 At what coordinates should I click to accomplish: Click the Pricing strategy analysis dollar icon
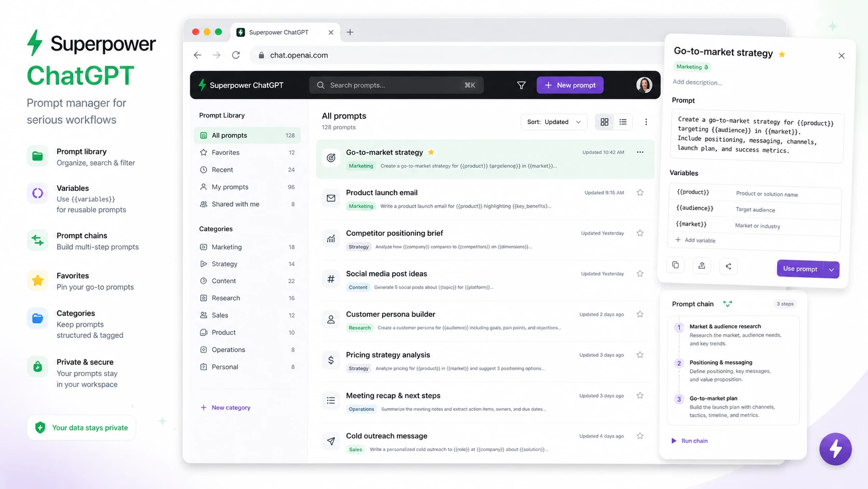(331, 360)
